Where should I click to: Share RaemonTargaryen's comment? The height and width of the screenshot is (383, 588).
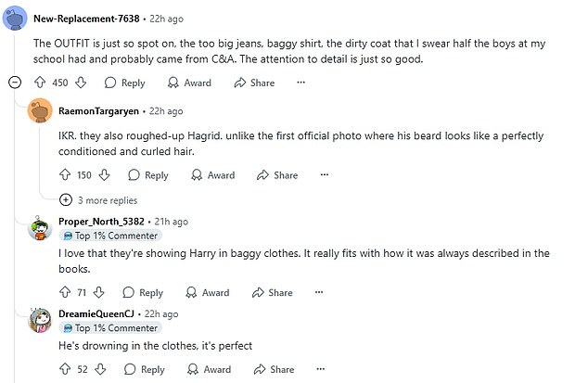(277, 175)
